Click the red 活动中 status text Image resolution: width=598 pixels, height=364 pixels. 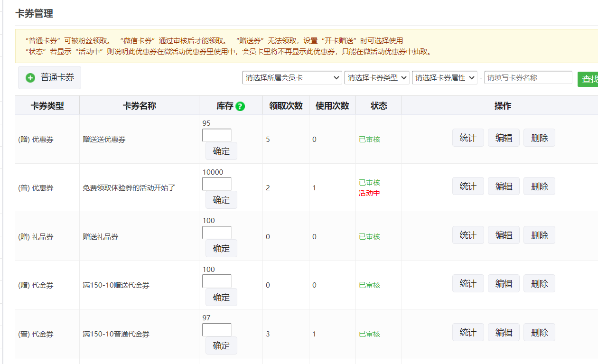click(x=369, y=193)
